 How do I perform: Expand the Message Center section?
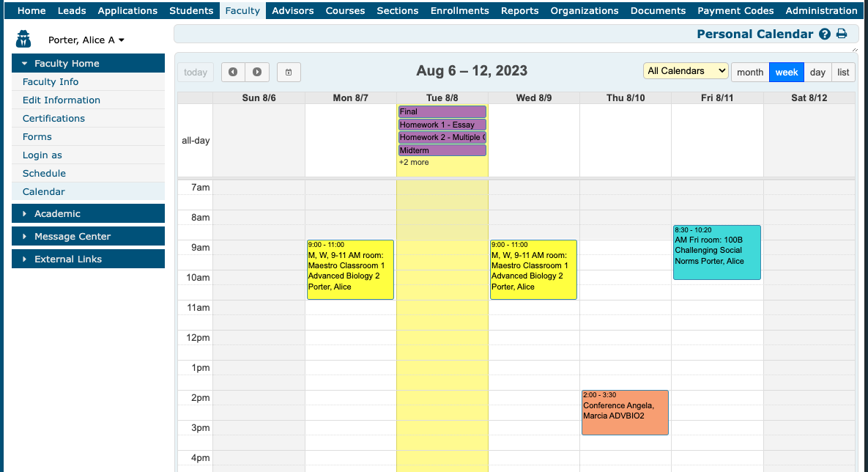(88, 236)
